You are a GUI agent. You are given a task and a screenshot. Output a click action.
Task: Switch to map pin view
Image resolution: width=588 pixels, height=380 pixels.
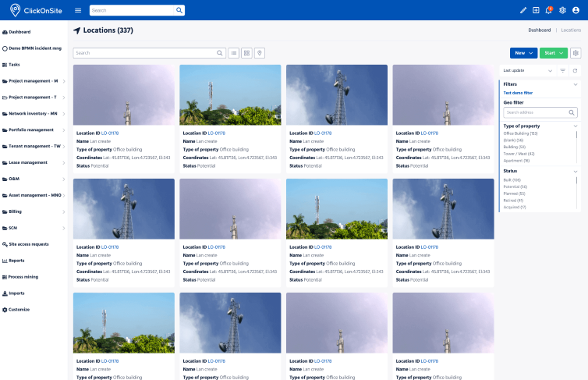coord(260,53)
